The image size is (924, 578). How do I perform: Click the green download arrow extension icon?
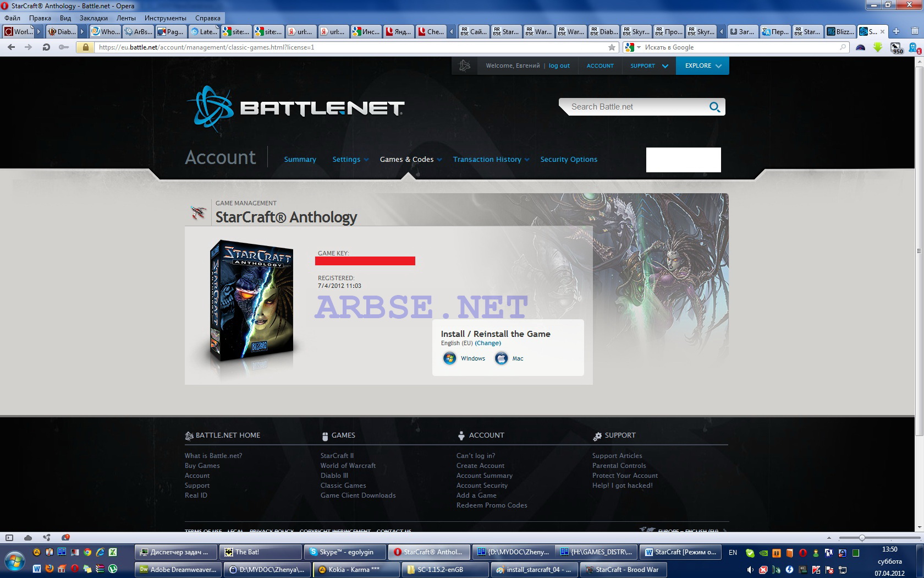(x=878, y=47)
